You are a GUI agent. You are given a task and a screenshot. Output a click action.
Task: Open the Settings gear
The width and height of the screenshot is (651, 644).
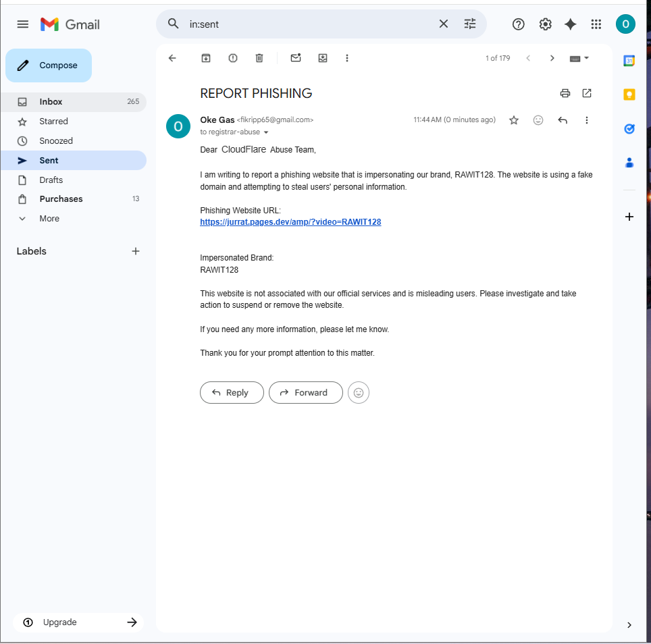pos(545,24)
